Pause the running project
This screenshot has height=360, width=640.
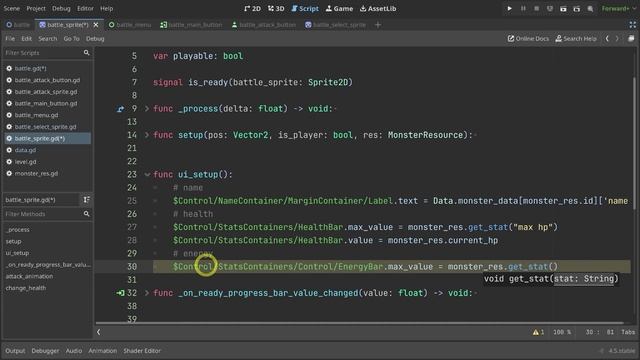pyautogui.click(x=523, y=8)
